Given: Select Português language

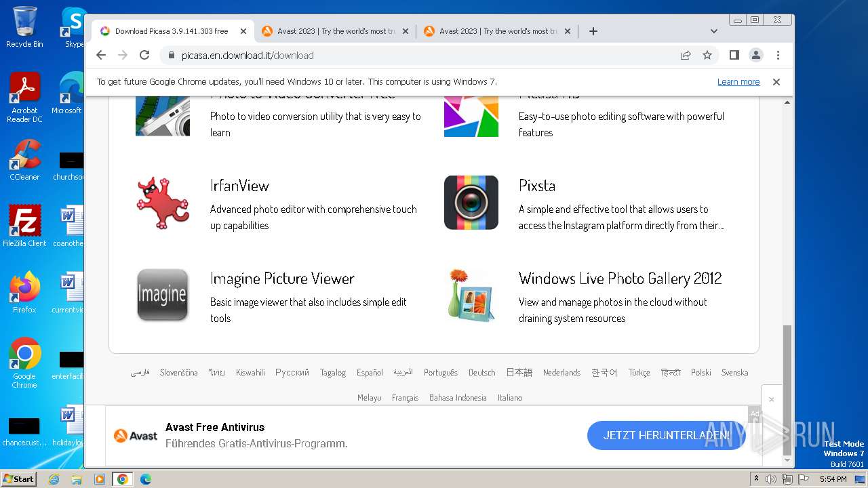Looking at the screenshot, I should [x=441, y=373].
